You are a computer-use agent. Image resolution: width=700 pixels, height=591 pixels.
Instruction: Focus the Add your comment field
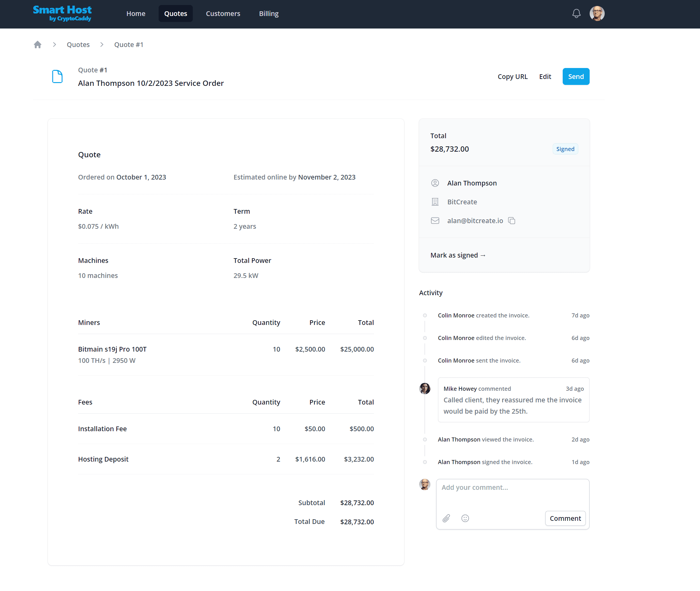(x=512, y=493)
